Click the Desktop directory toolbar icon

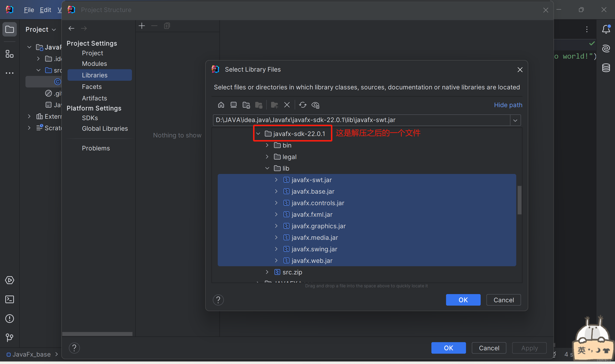(x=233, y=105)
